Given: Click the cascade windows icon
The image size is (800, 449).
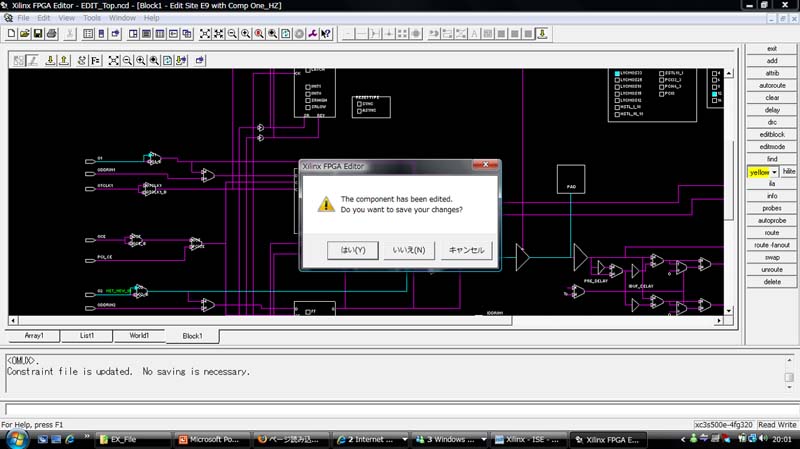Looking at the screenshot, I should pos(187,34).
